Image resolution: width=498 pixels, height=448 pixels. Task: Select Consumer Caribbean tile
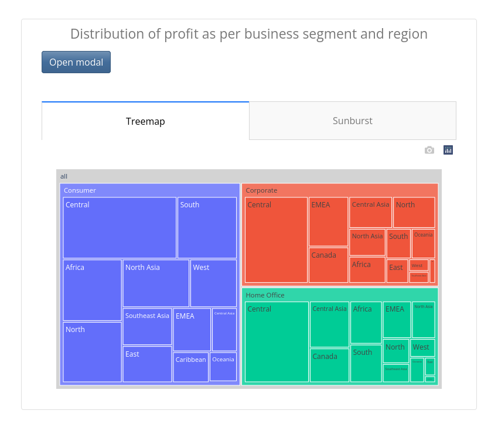tap(191, 367)
